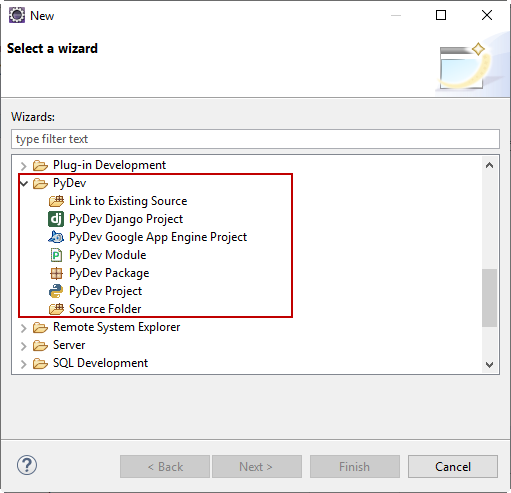511x493 pixels.
Task: Expand the Server category
Action: (24, 346)
